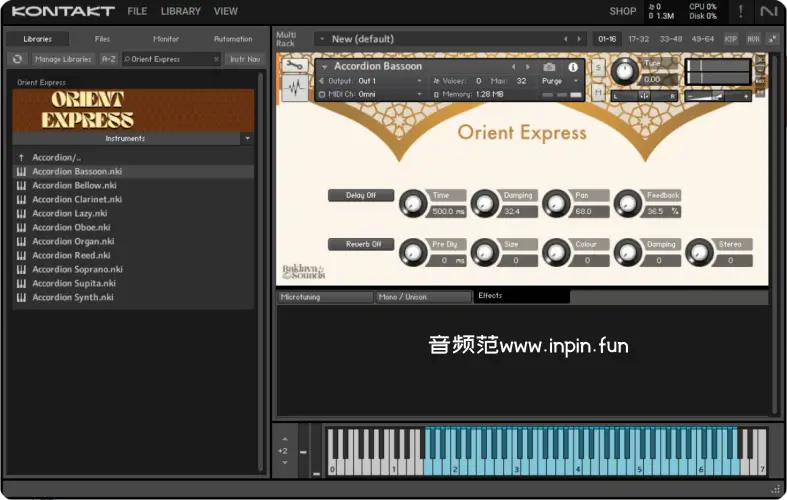This screenshot has height=500, width=787.
Task: Open instrument options with the wrench icon
Action: tap(294, 66)
